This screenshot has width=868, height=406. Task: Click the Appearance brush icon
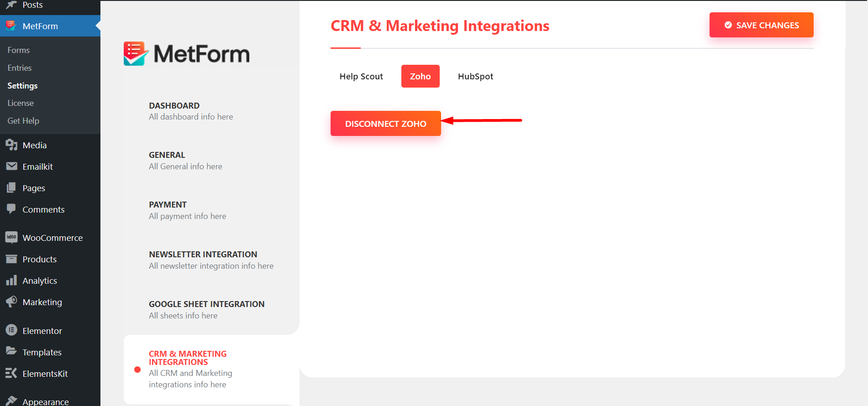pos(11,401)
